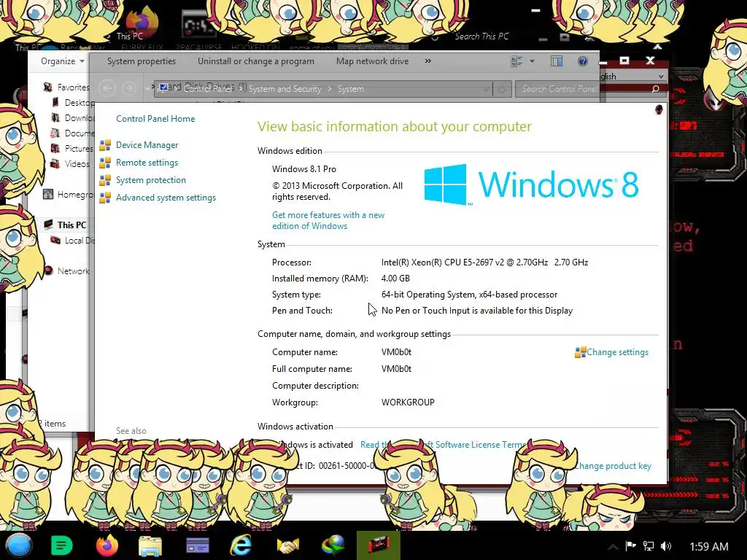Click the search magnifier icon
This screenshot has height=560, width=747.
[x=655, y=89]
